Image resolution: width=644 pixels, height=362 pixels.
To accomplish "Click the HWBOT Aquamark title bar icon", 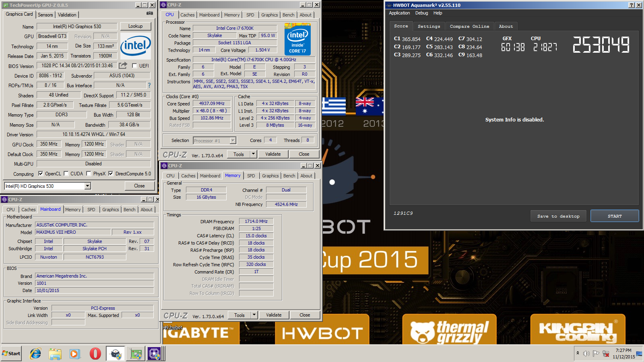I will tap(389, 5).
